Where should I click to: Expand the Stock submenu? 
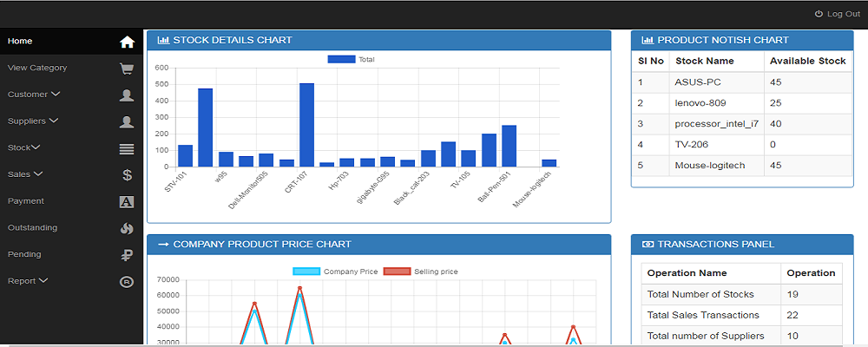pyautogui.click(x=24, y=147)
